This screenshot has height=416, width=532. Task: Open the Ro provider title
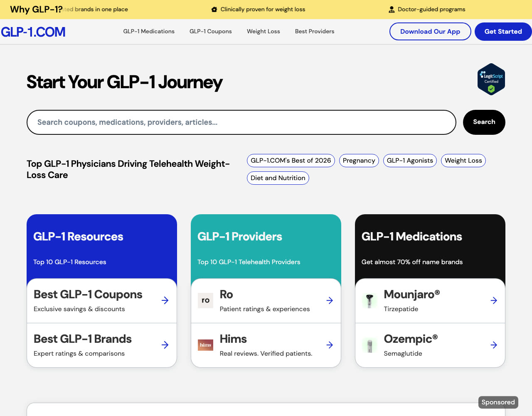click(227, 295)
